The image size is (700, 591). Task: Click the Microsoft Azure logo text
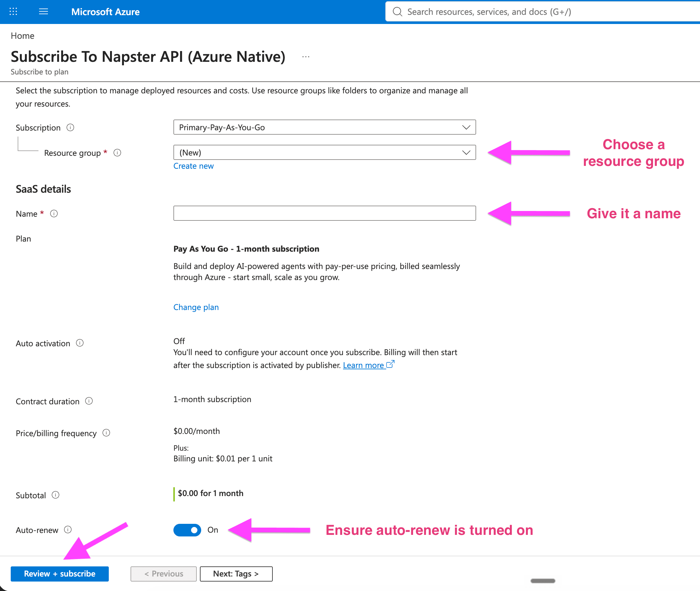[105, 12]
